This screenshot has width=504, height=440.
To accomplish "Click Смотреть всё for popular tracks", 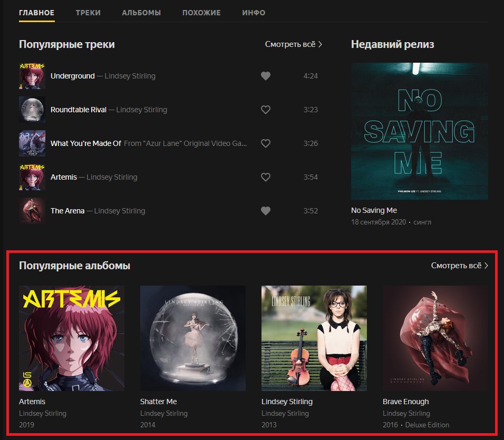I will click(294, 44).
